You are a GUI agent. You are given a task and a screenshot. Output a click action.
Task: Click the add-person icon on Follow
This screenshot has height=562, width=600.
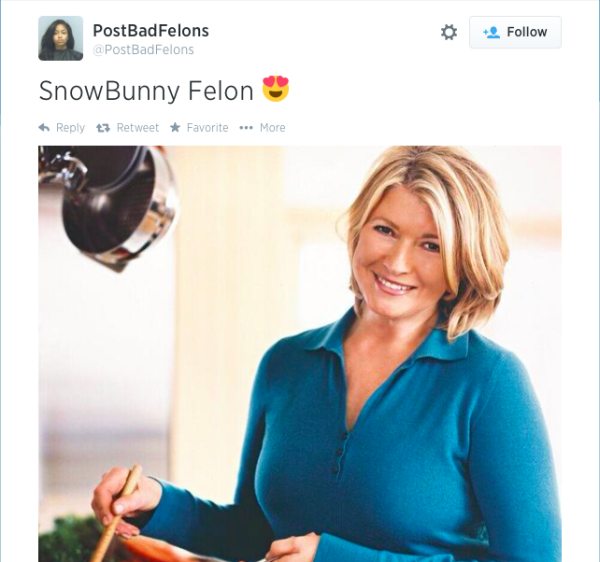pyautogui.click(x=491, y=32)
